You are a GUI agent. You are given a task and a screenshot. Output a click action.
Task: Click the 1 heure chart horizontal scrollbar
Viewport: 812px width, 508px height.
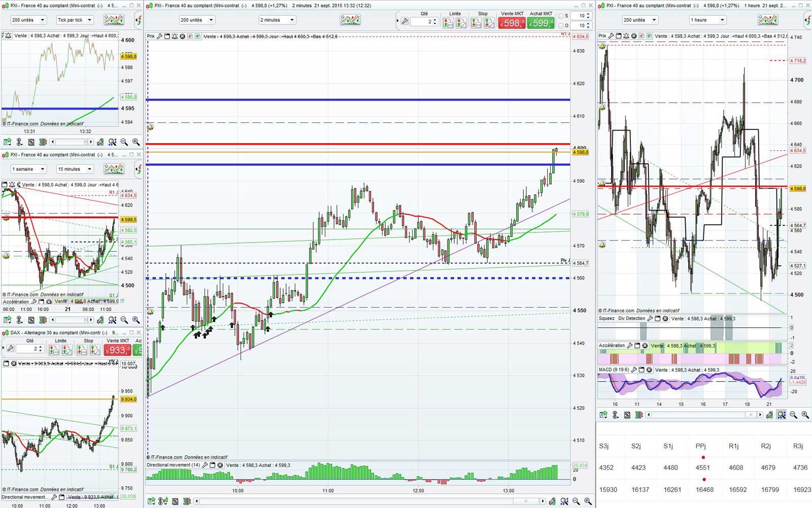tap(704, 415)
